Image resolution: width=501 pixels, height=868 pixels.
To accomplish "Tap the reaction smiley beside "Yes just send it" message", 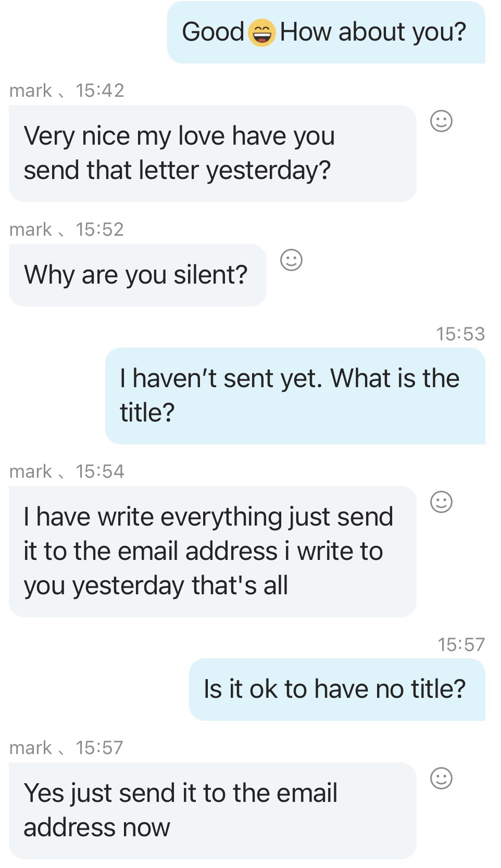I will 441,778.
